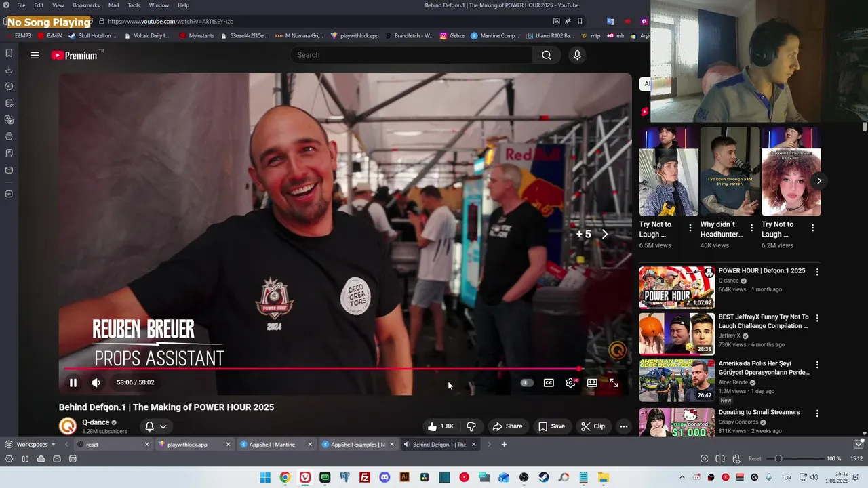
Task: Open options for Donating to Small Streamers
Action: (x=816, y=413)
